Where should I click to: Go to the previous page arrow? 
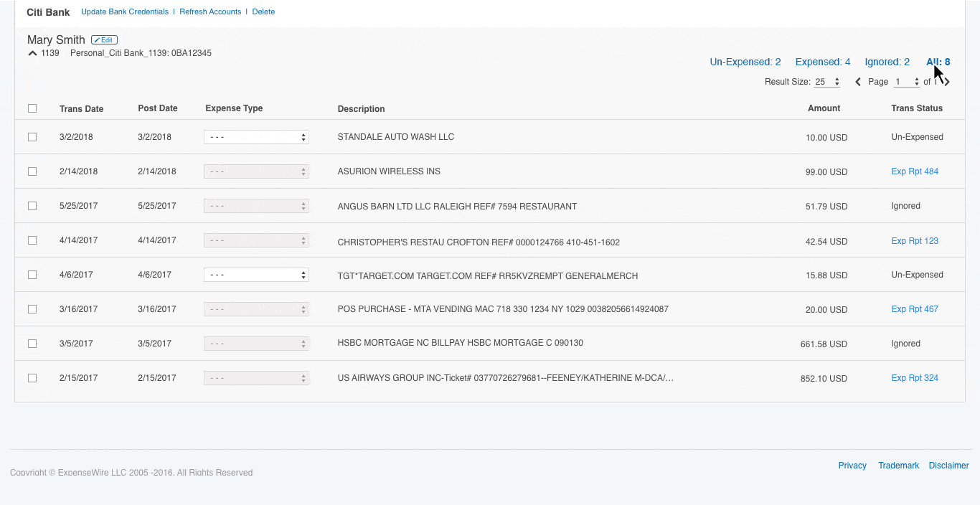[858, 82]
